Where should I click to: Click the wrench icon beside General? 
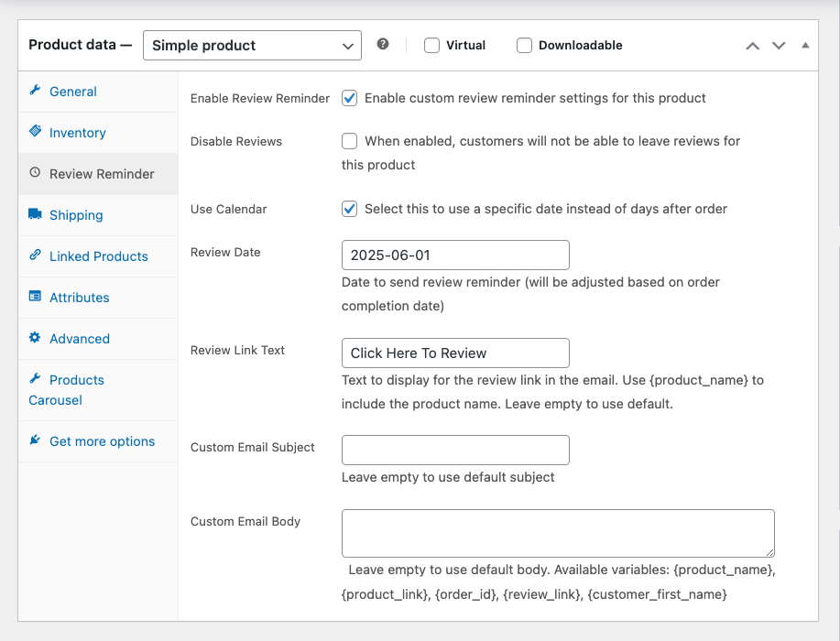pyautogui.click(x=35, y=91)
